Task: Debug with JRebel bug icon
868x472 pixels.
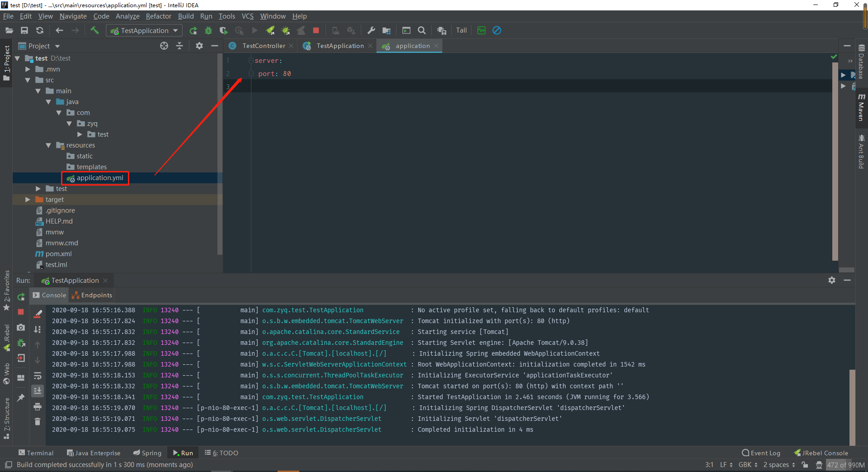Action: 286,30
